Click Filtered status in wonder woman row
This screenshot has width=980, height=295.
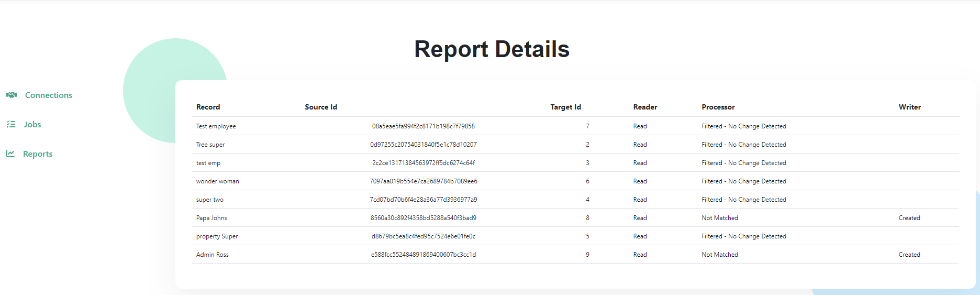pyautogui.click(x=744, y=181)
